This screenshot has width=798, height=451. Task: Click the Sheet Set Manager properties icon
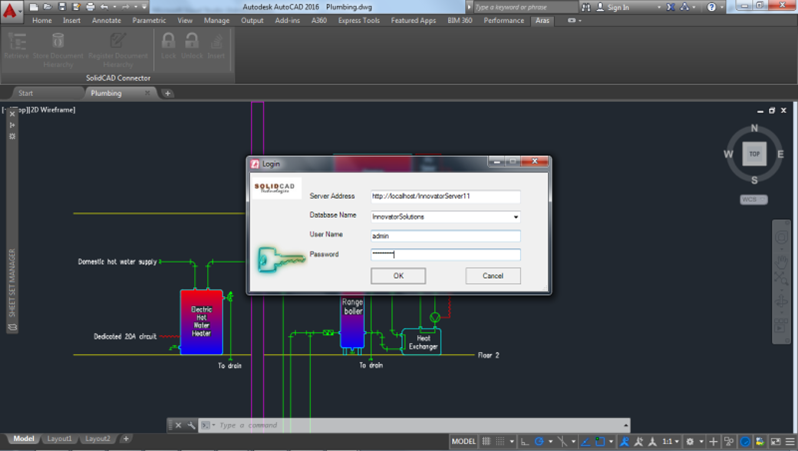pos(12,136)
